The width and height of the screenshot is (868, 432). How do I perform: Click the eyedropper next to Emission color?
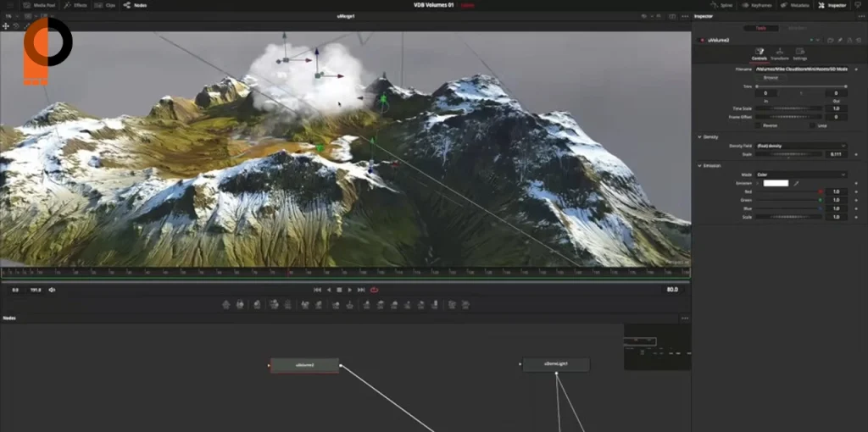[x=797, y=183]
